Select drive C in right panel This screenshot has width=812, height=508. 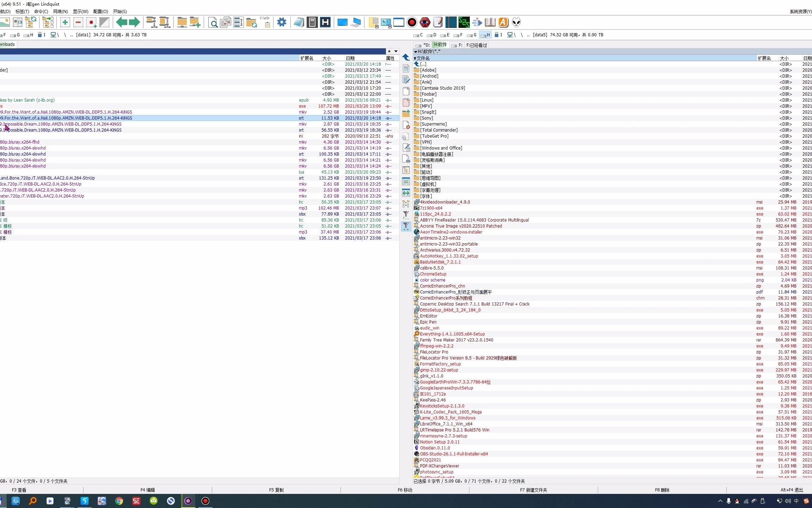[x=419, y=35]
